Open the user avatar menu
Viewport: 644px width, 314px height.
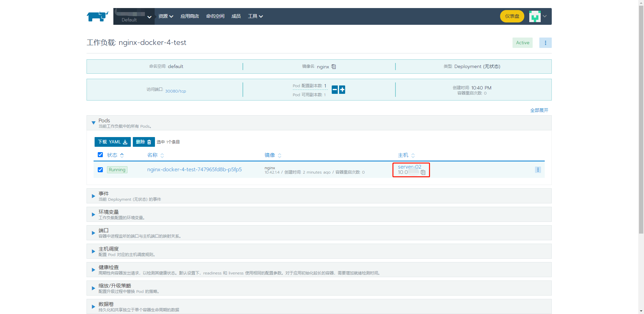point(538,16)
